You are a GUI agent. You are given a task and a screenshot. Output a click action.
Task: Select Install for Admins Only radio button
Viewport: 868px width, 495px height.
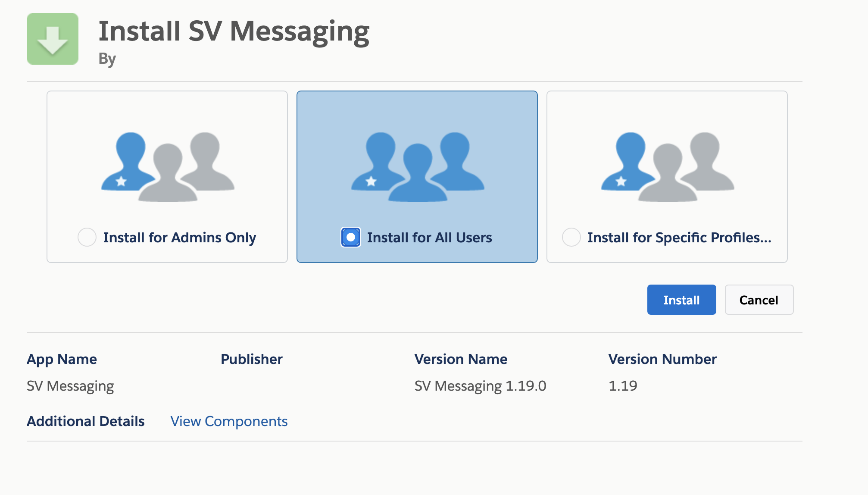pos(87,237)
